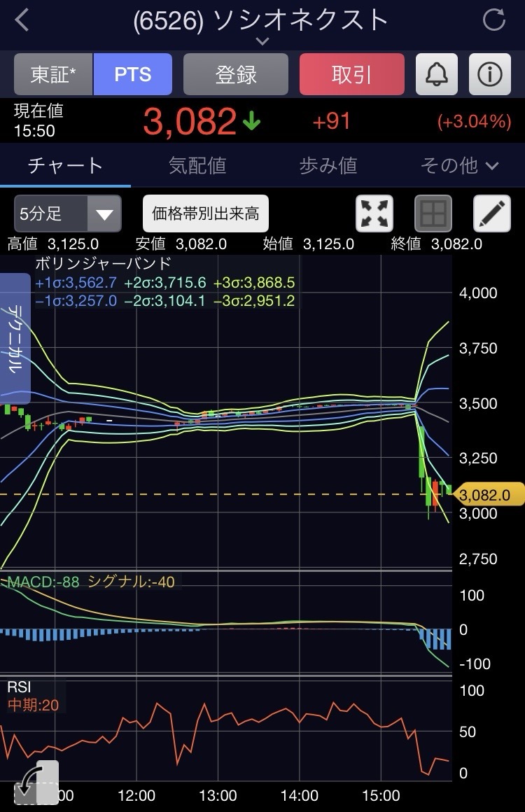Toggle 価格帯別出来高 volume display

tap(205, 213)
